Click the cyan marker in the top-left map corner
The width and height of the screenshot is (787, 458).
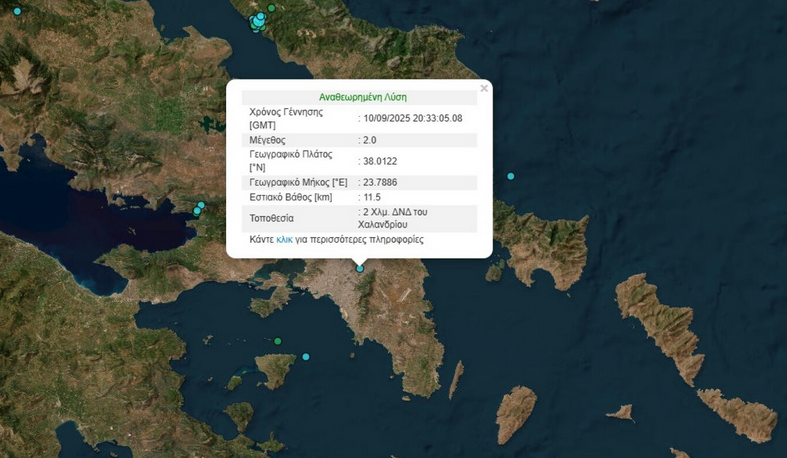pyautogui.click(x=16, y=10)
